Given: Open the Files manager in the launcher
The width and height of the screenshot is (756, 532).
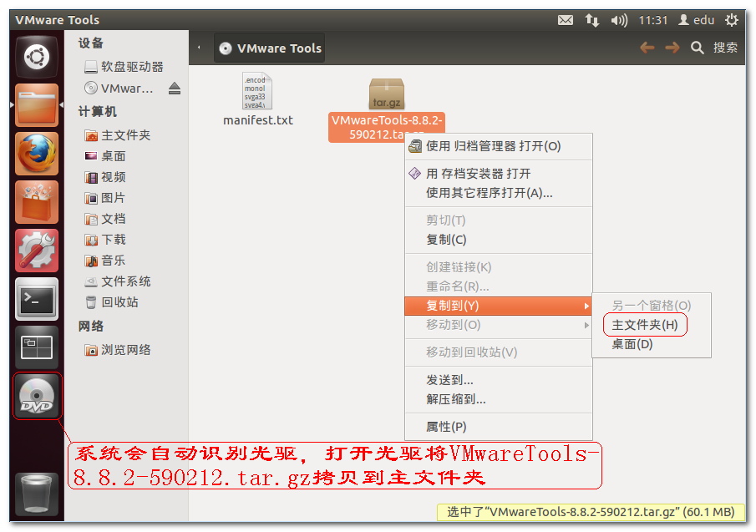Looking at the screenshot, I should pyautogui.click(x=37, y=105).
